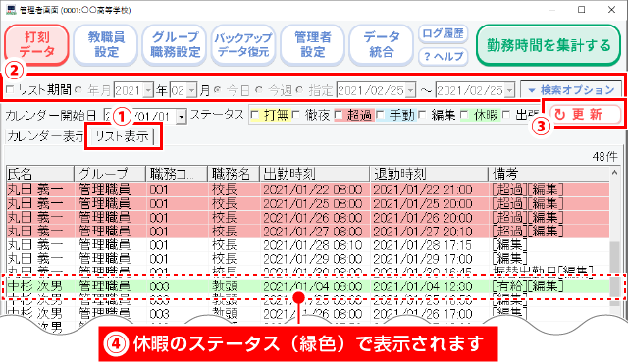Expand 検索オプション search options
628x364 pixels.
tap(571, 89)
